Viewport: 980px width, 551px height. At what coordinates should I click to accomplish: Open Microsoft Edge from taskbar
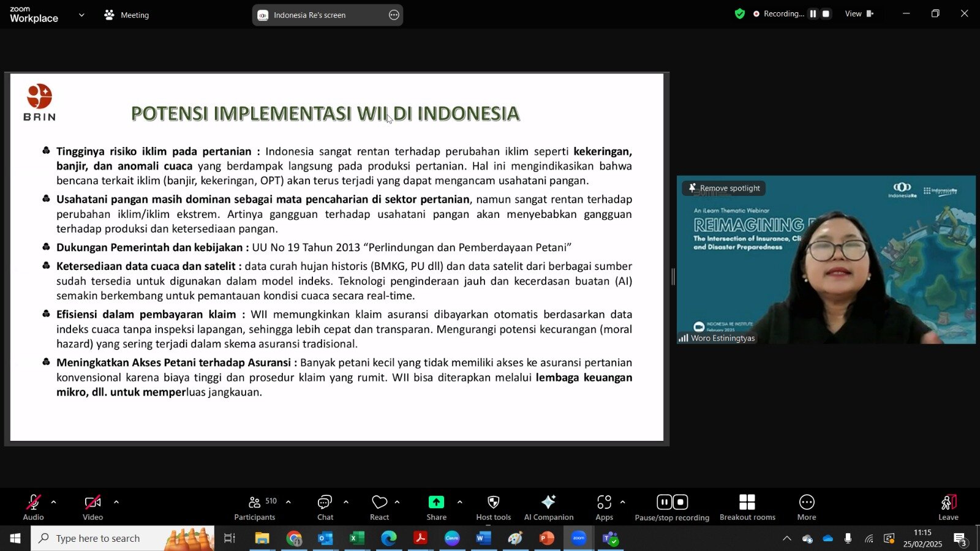[389, 538]
